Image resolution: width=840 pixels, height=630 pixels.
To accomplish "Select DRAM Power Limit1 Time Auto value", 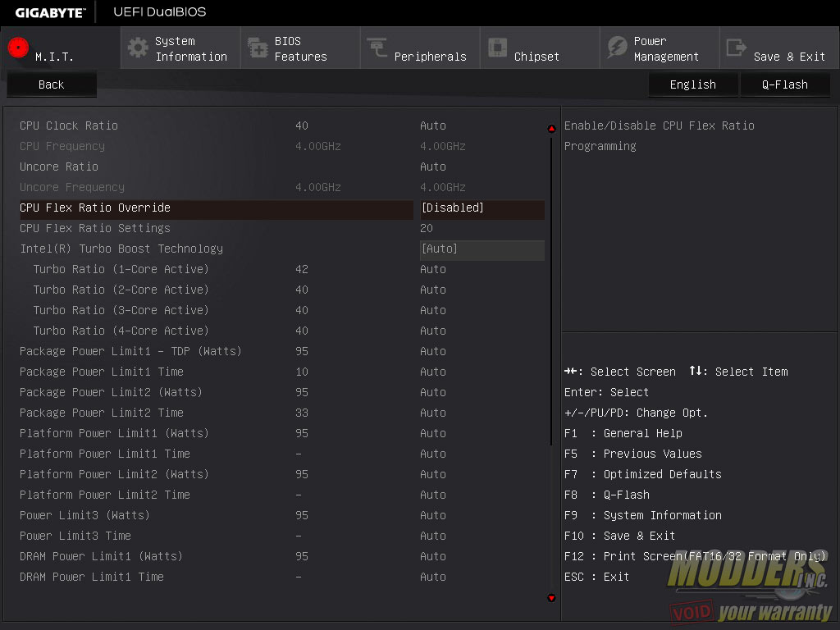I will [x=433, y=577].
